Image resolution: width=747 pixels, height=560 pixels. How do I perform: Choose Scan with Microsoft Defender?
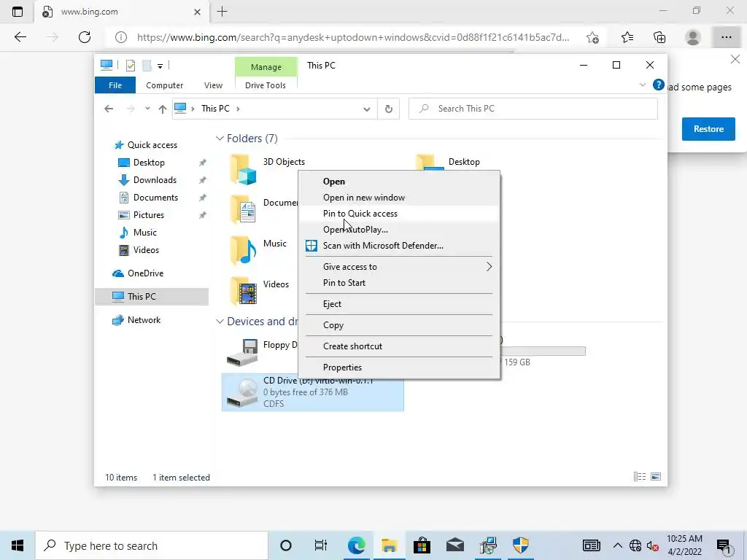tap(399, 246)
